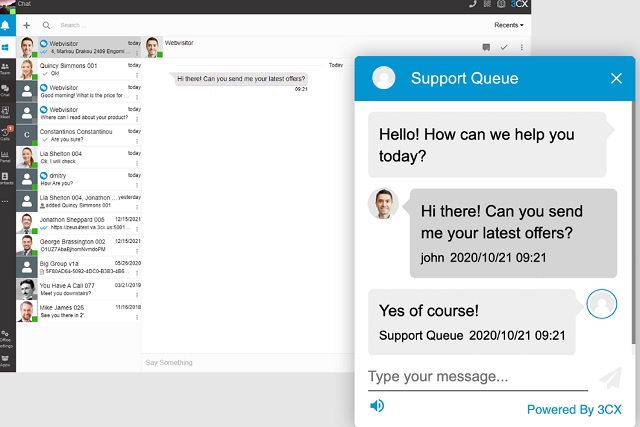Open chat options three-dot menu in header
Viewport: 640px width, 427px height.
pyautogui.click(x=521, y=47)
